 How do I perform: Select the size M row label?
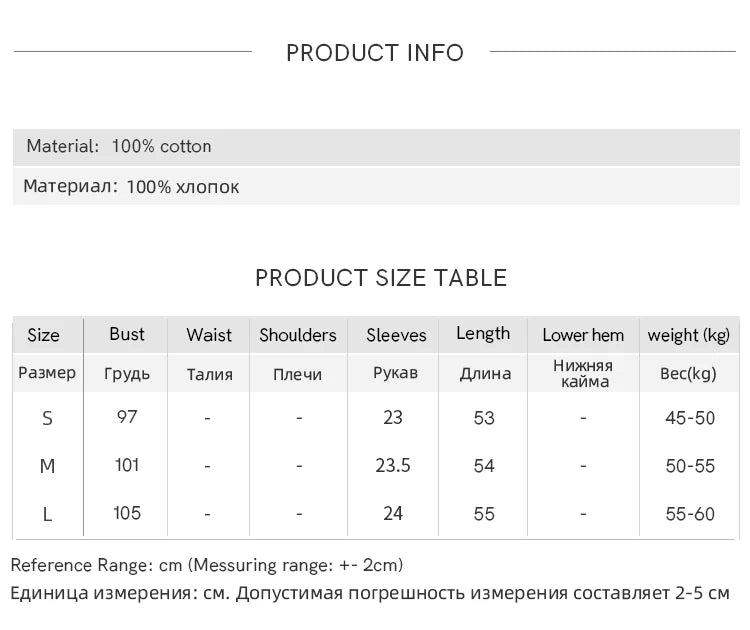47,466
